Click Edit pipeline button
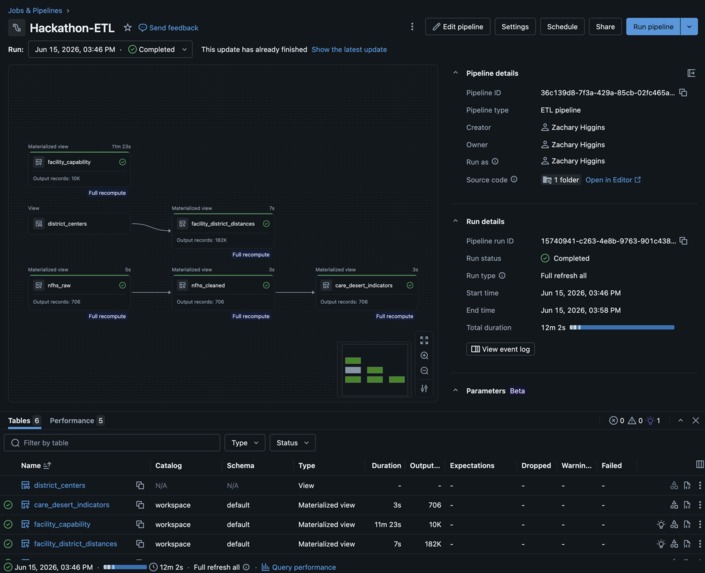This screenshot has height=573, width=705. [458, 27]
